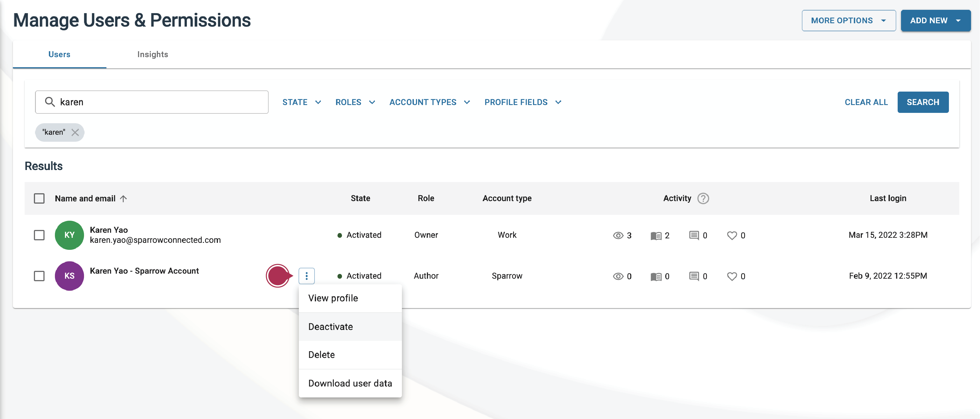The image size is (980, 419).
Task: Open the ACCOUNT TYPES filter dropdown
Action: point(430,102)
